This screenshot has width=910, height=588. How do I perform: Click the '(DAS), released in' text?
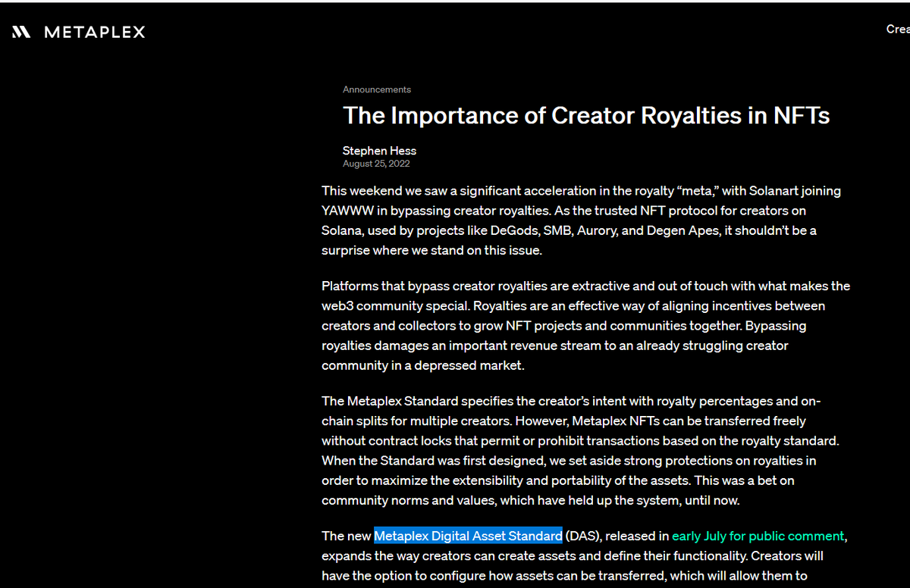(x=617, y=536)
